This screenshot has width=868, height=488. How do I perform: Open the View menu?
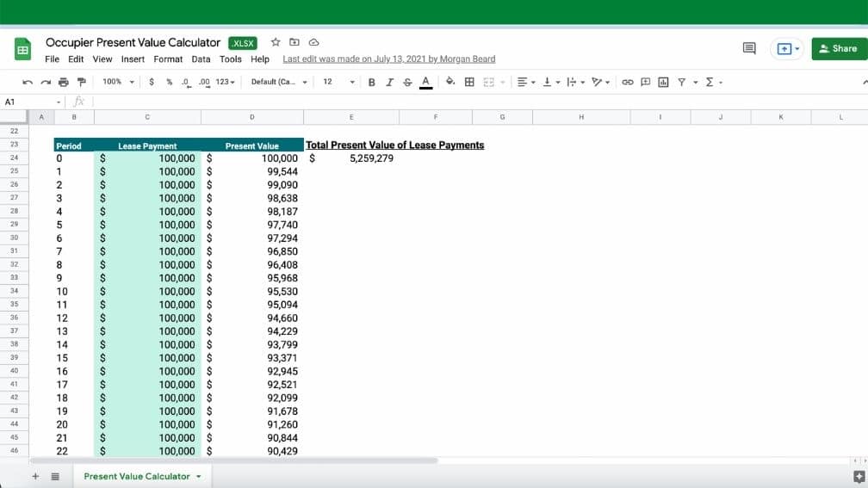(x=102, y=59)
